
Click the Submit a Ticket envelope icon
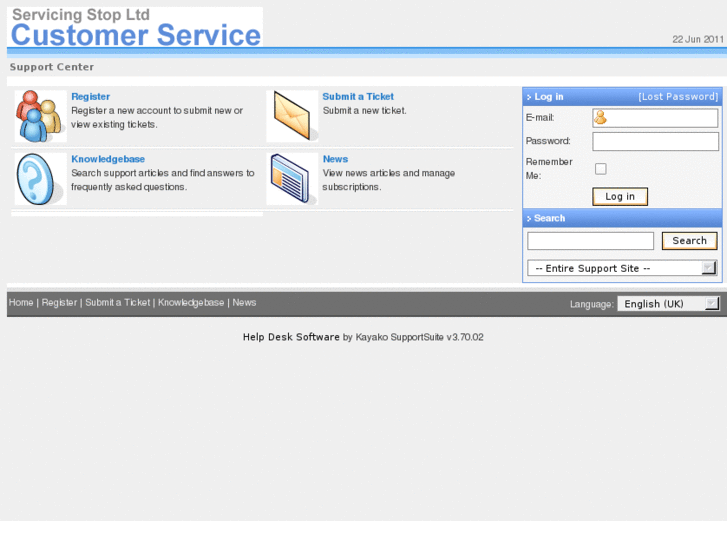click(292, 116)
